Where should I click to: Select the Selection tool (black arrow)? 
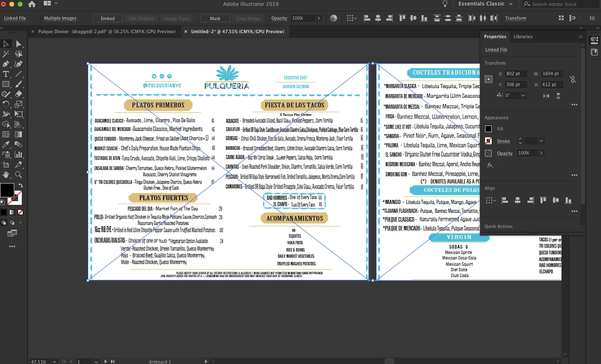tap(6, 44)
